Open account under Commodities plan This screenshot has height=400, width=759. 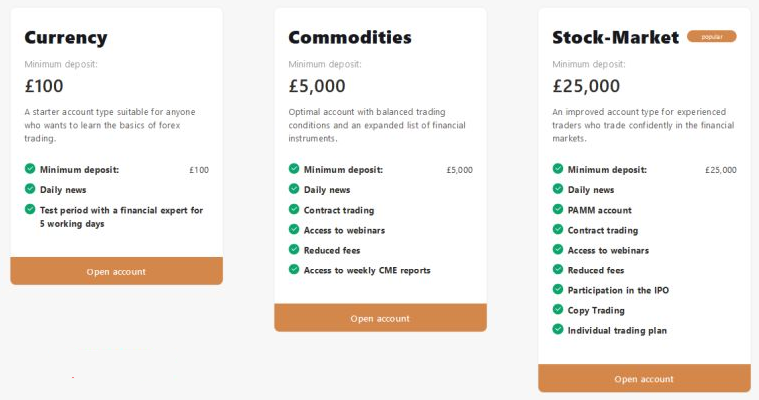click(380, 318)
